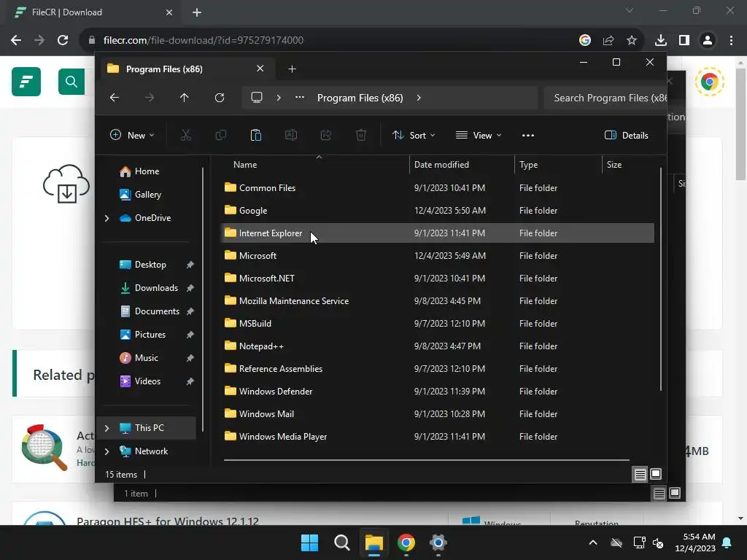Click the Share this page icon in Chrome
The width and height of the screenshot is (747, 560).
tap(608, 40)
